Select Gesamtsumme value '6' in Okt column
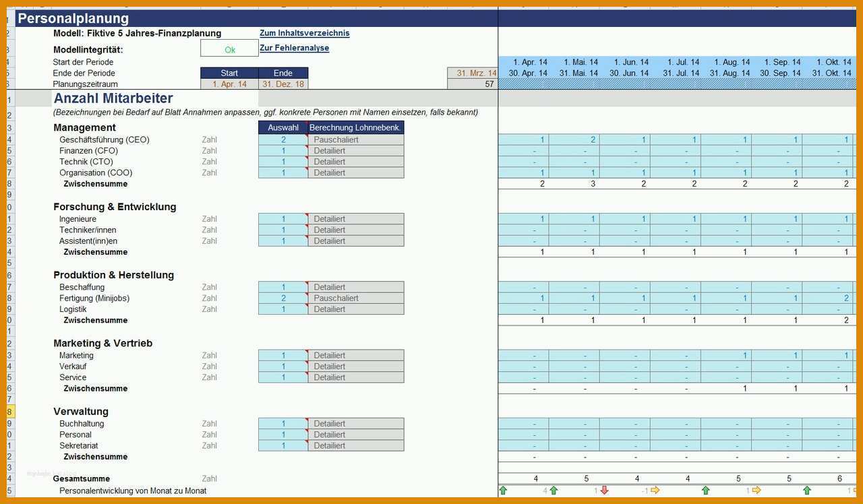Viewport: 863px width, 504px height. pyautogui.click(x=827, y=478)
